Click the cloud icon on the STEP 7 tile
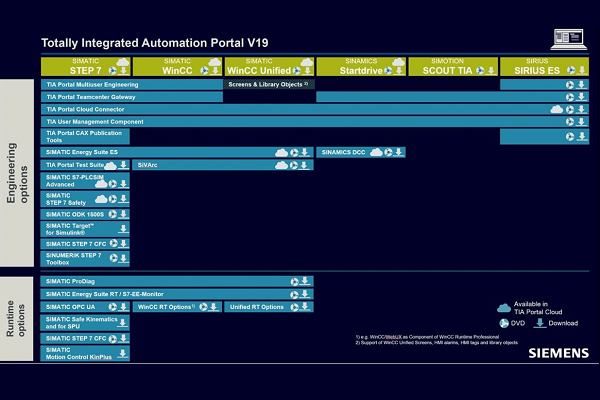The width and height of the screenshot is (600, 400). pyautogui.click(x=123, y=62)
